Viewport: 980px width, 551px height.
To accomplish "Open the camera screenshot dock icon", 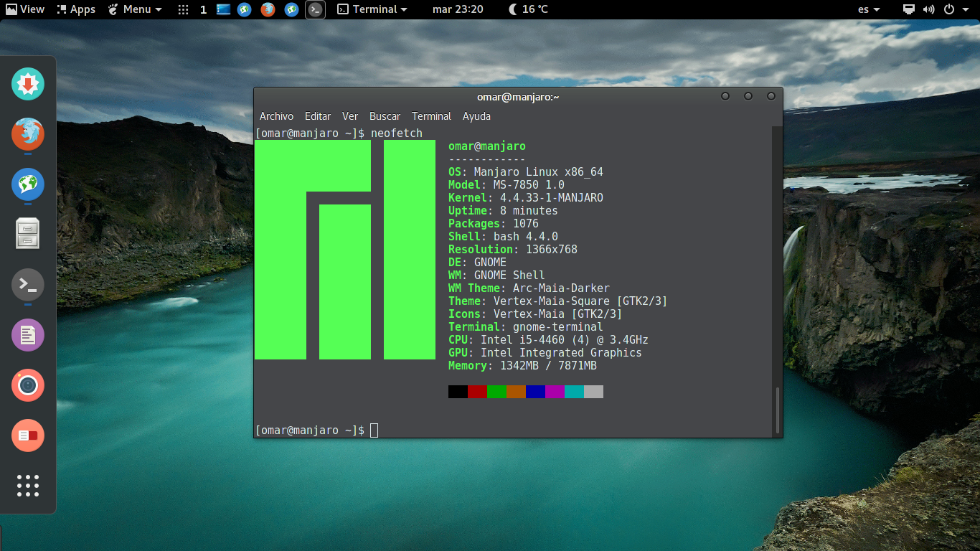I will pos(28,385).
